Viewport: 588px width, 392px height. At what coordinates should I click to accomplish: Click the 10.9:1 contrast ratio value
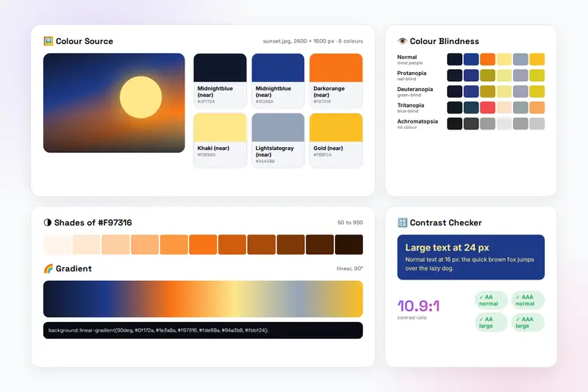coord(418,306)
